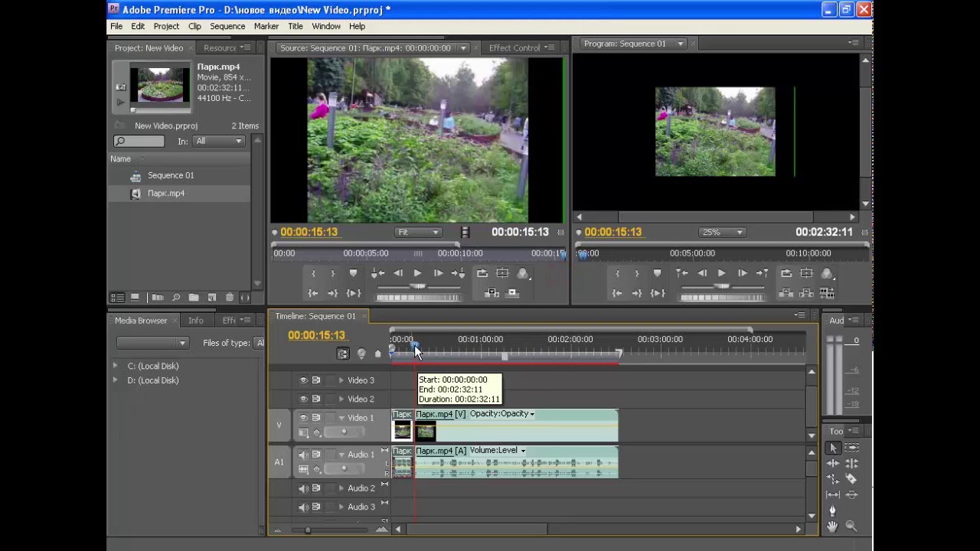Hide Video 3 track with eye toggle

[303, 380]
